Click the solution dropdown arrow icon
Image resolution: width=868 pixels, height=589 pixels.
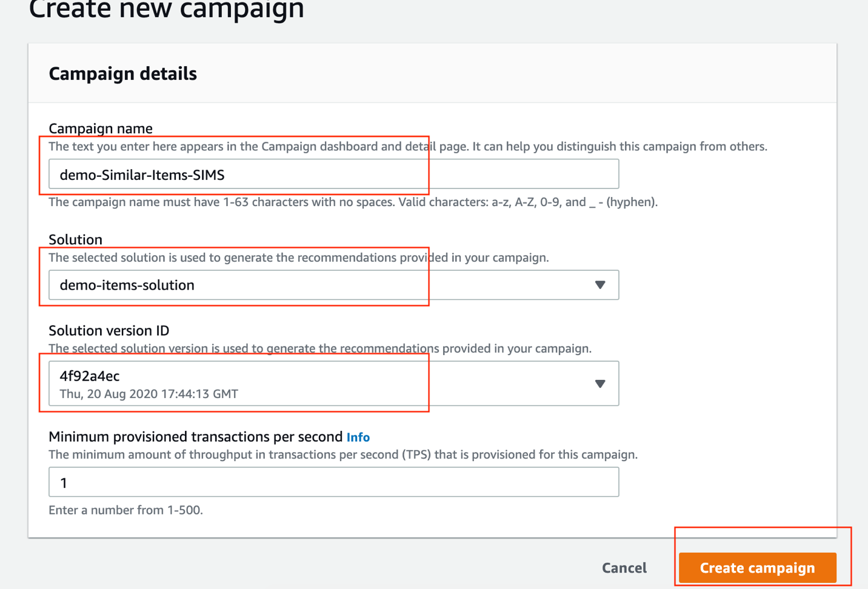click(x=600, y=285)
